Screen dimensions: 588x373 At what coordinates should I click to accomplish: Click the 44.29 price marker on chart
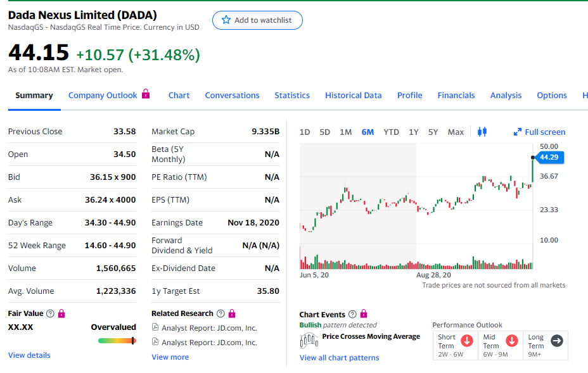click(x=549, y=157)
